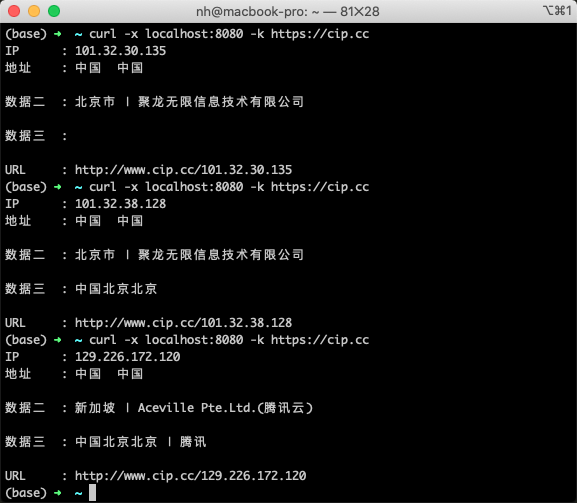Click 中国北京北京 | 腾讯 line text
The width and height of the screenshot is (577, 503).
(141, 442)
